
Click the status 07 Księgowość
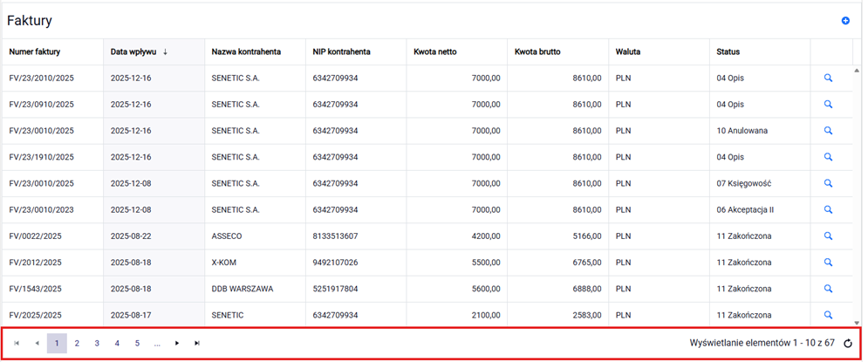pyautogui.click(x=744, y=183)
